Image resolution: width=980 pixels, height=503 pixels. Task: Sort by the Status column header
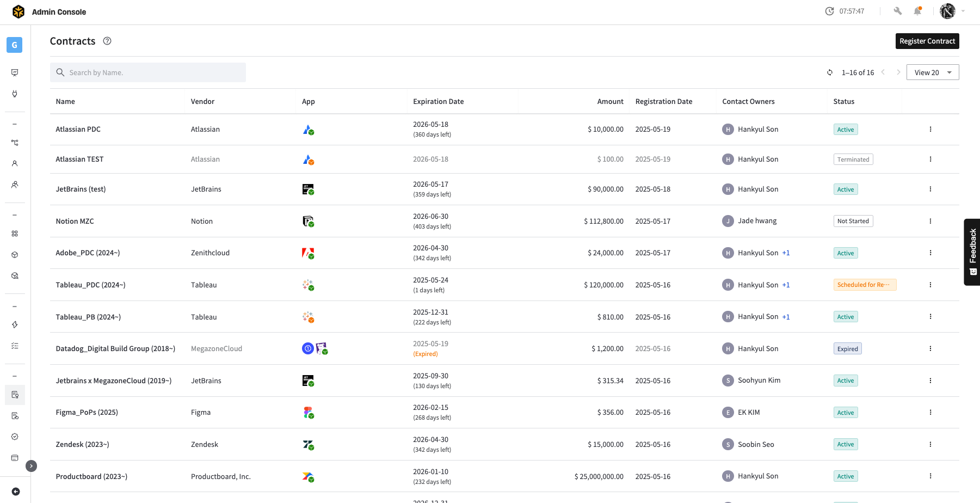(844, 101)
